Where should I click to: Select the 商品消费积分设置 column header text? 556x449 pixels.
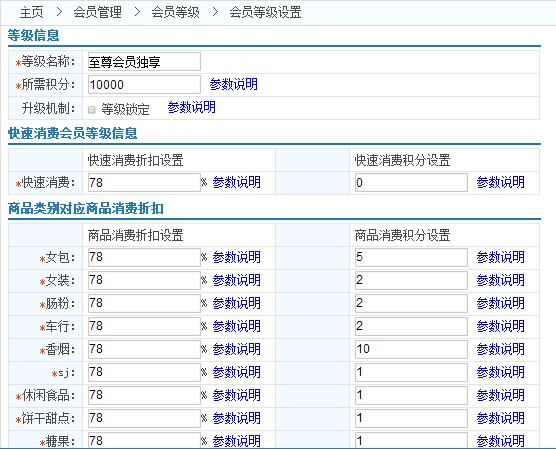click(x=402, y=235)
